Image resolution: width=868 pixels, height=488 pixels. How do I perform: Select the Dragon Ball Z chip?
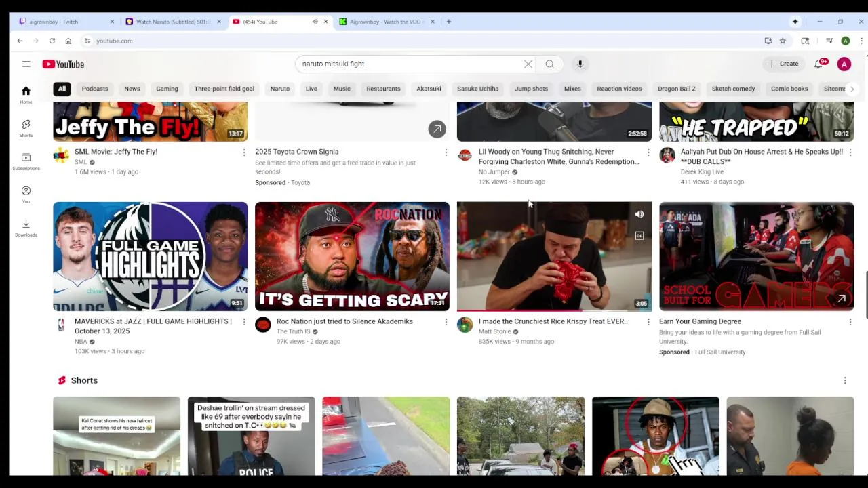(x=677, y=89)
